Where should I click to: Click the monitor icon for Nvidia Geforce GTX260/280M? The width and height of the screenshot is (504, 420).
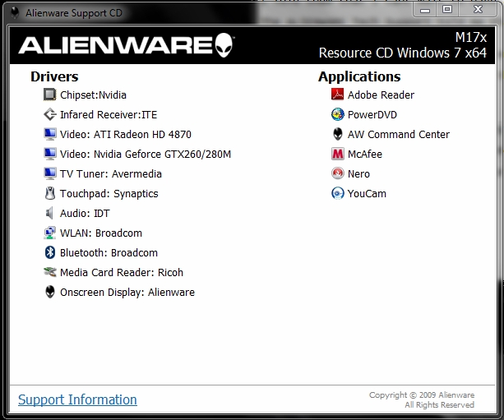pyautogui.click(x=49, y=154)
